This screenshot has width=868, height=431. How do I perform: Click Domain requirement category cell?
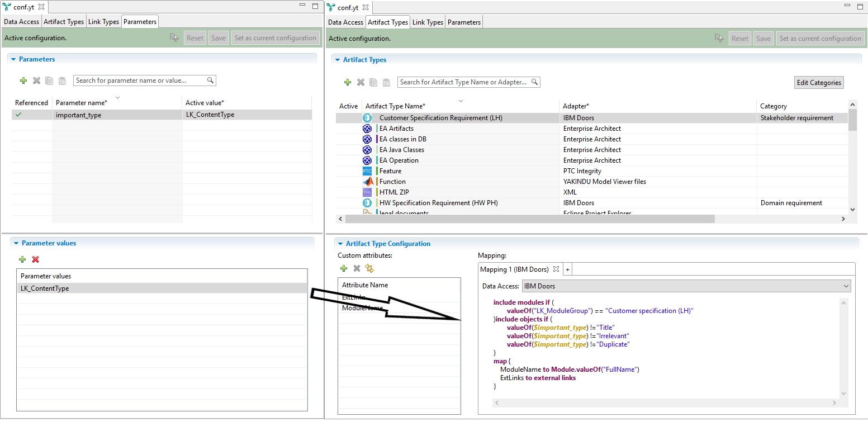(x=803, y=203)
